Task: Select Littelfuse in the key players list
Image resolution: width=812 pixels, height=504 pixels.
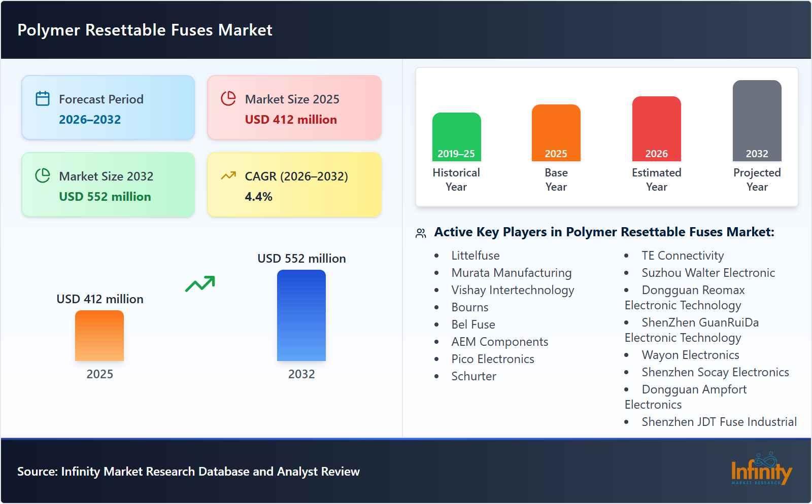Action: point(476,256)
